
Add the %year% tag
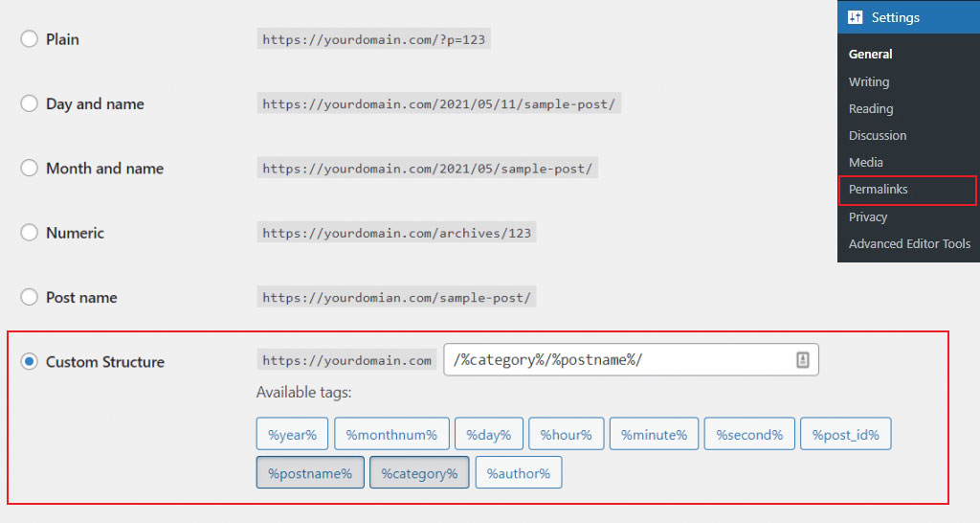pyautogui.click(x=292, y=434)
